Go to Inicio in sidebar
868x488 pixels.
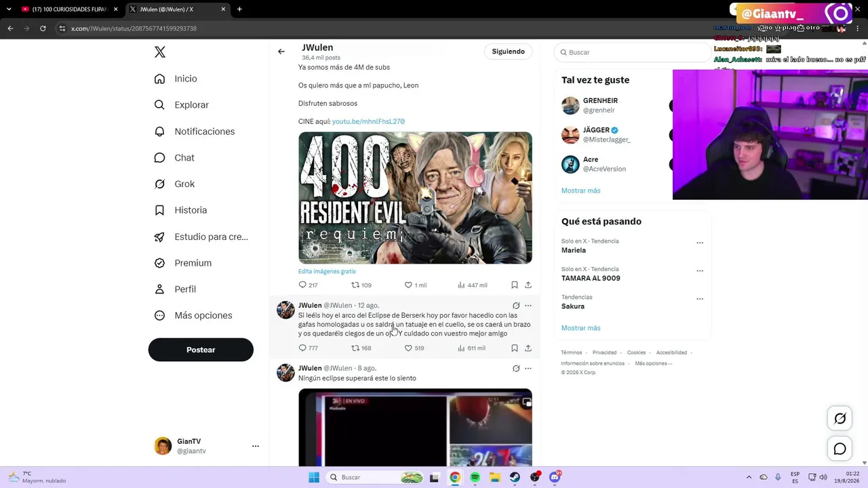pos(176,79)
